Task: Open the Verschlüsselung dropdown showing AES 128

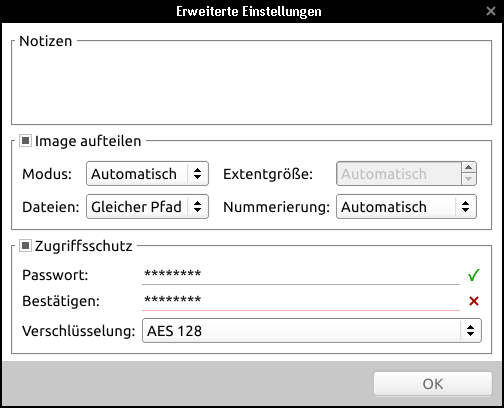Action: [x=312, y=331]
